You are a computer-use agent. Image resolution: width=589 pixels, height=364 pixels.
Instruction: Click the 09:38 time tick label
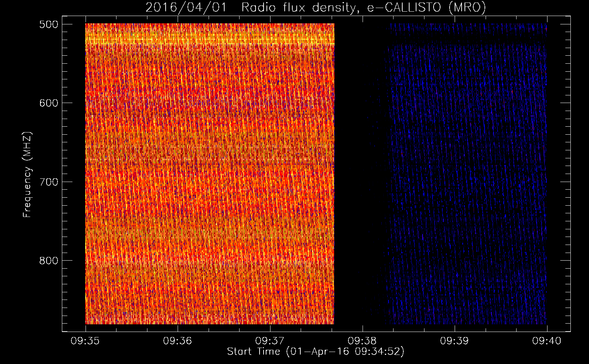coord(362,341)
